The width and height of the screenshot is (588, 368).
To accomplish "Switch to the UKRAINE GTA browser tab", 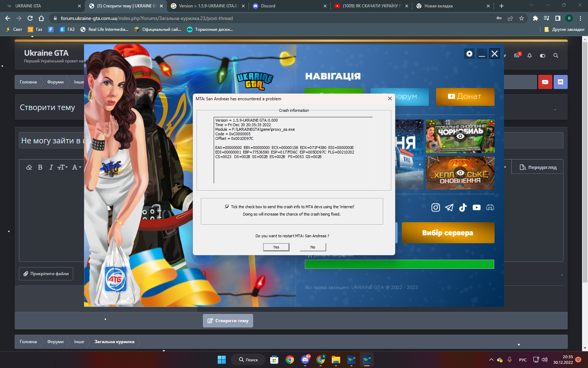I will click(42, 6).
